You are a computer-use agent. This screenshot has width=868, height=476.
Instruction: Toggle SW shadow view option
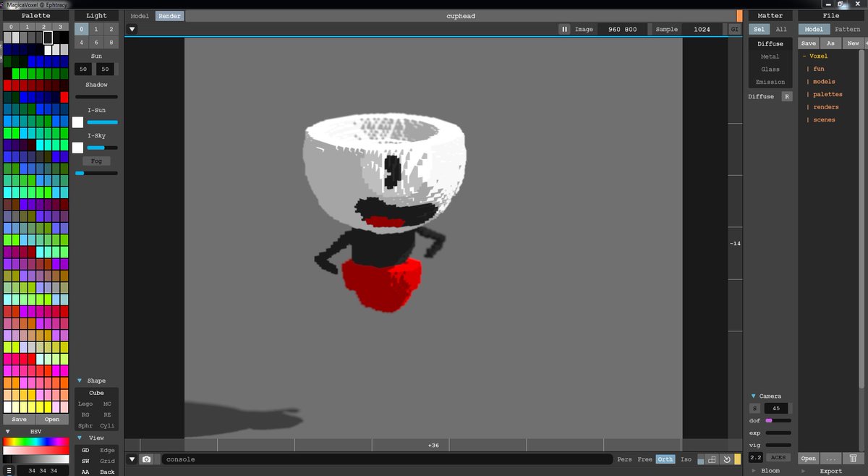(x=85, y=461)
